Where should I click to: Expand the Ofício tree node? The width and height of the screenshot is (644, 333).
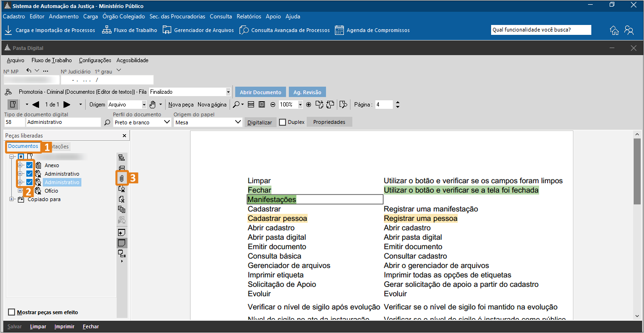(x=20, y=191)
